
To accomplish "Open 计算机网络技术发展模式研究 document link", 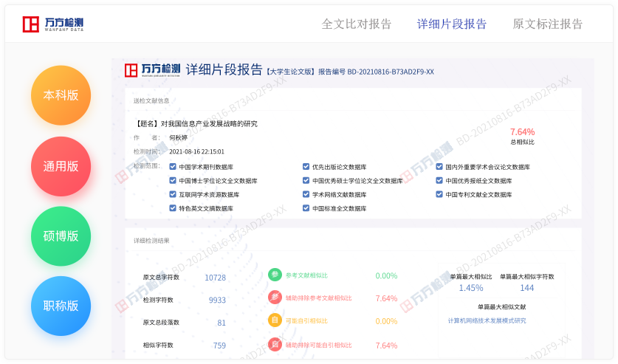I will click(x=487, y=320).
